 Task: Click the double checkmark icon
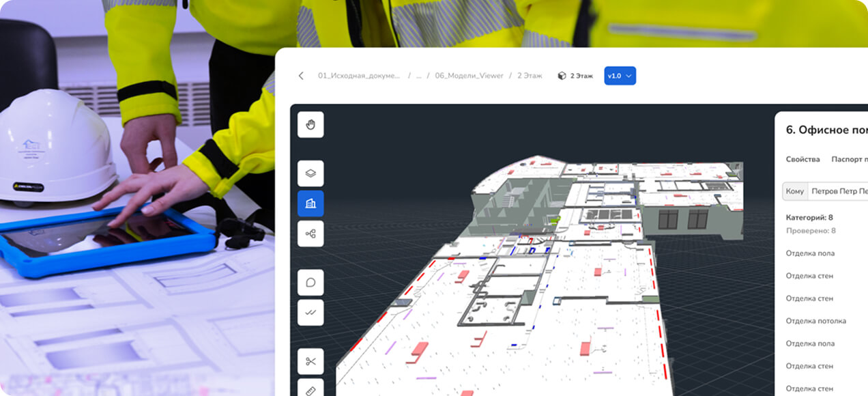310,313
